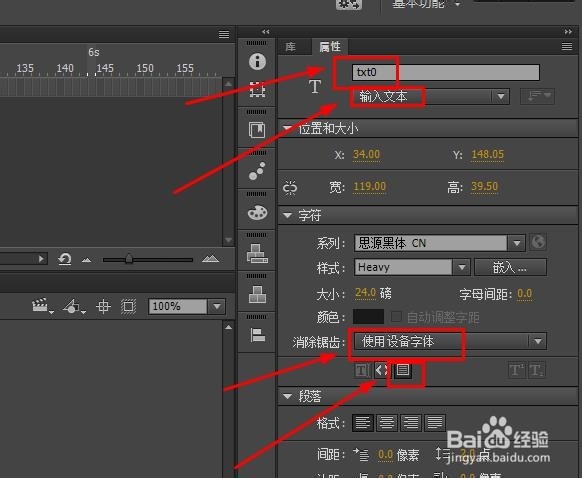Open the Transform panel icon
The image size is (582, 478).
tap(257, 90)
